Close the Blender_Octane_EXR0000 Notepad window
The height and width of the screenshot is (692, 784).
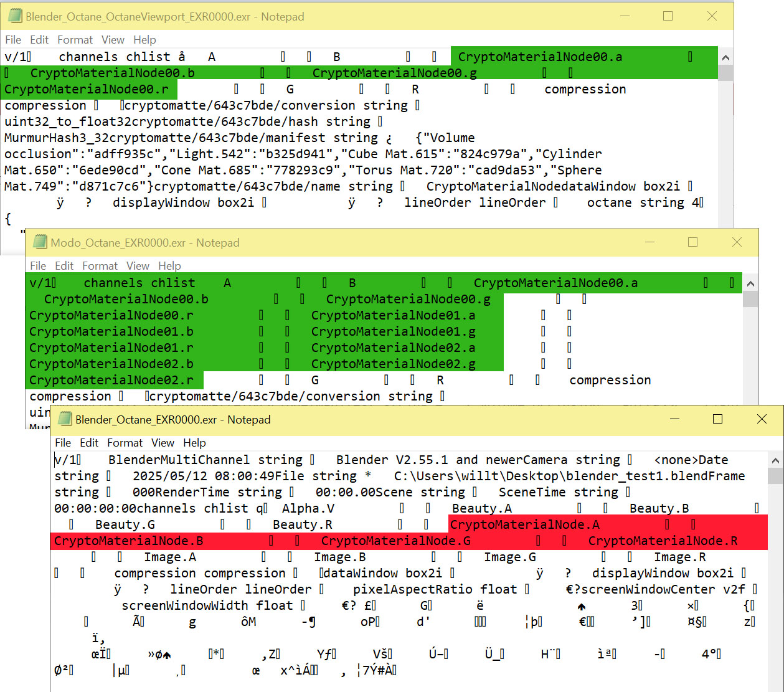tap(762, 419)
